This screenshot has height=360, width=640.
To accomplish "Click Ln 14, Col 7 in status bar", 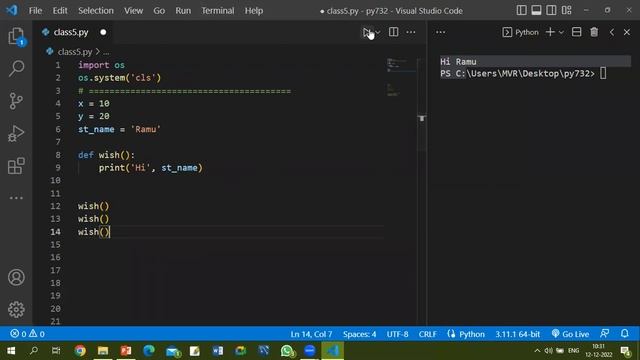I will click(x=311, y=334).
